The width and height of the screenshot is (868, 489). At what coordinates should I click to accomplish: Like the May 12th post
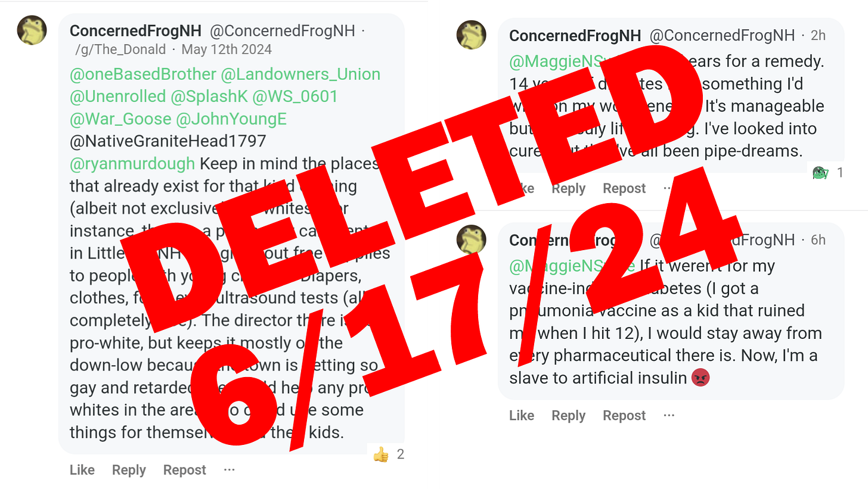(82, 470)
